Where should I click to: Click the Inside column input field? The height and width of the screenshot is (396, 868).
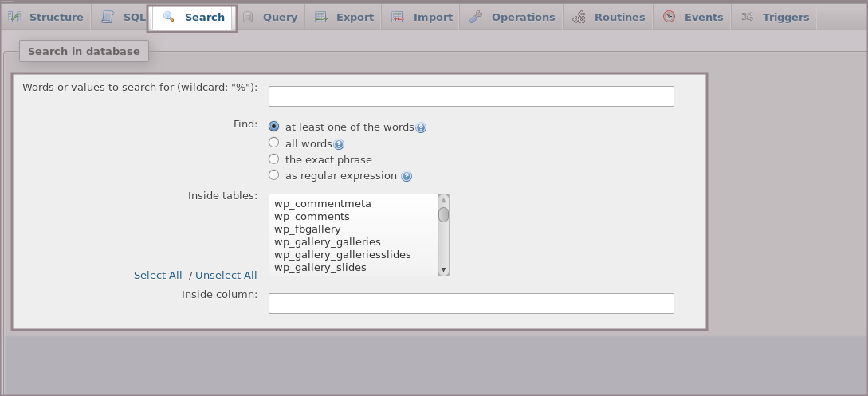(x=471, y=304)
